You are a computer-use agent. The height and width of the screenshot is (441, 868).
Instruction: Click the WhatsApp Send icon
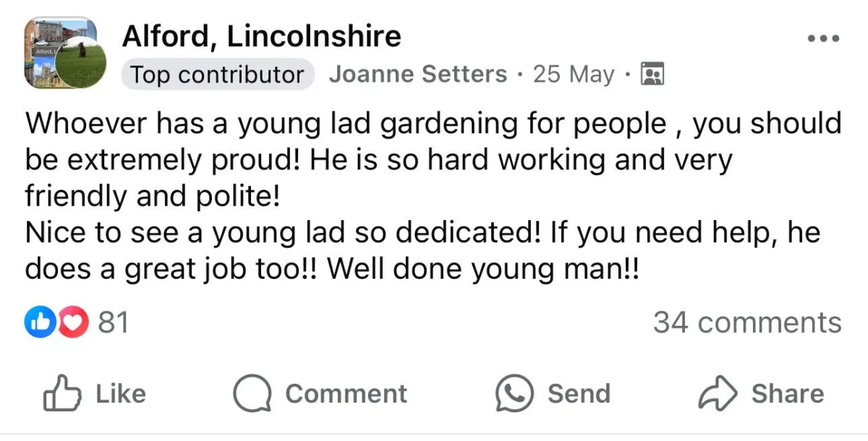pyautogui.click(x=514, y=394)
